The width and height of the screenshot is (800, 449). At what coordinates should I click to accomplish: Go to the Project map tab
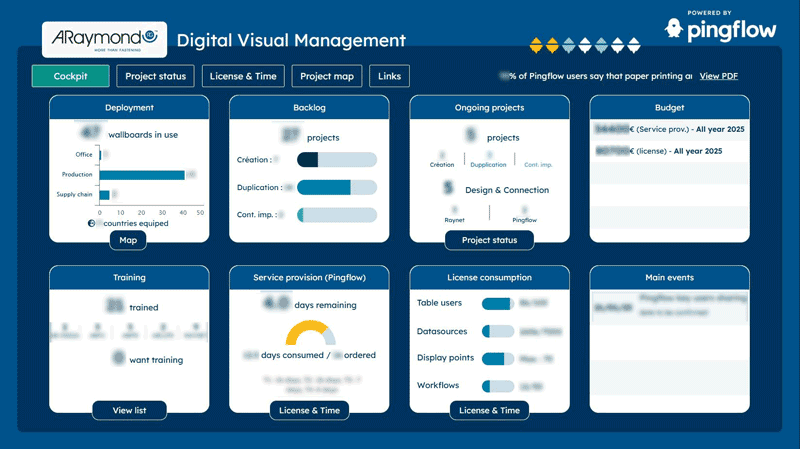click(x=327, y=76)
